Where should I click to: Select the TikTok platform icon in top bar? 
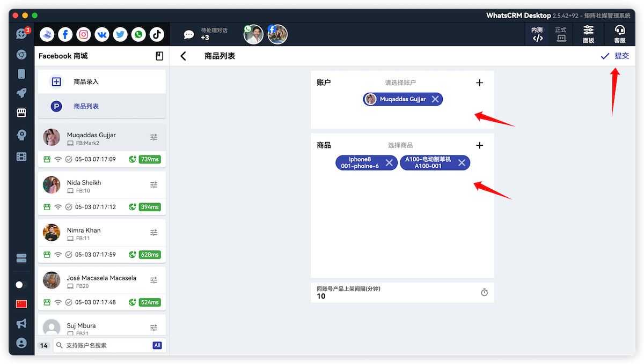pyautogui.click(x=156, y=34)
